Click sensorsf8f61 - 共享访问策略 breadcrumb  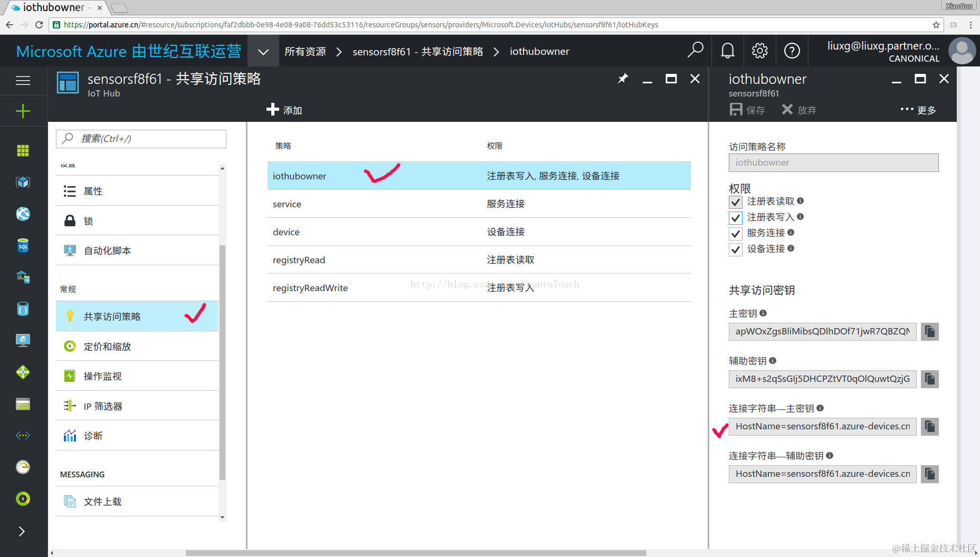pos(418,51)
